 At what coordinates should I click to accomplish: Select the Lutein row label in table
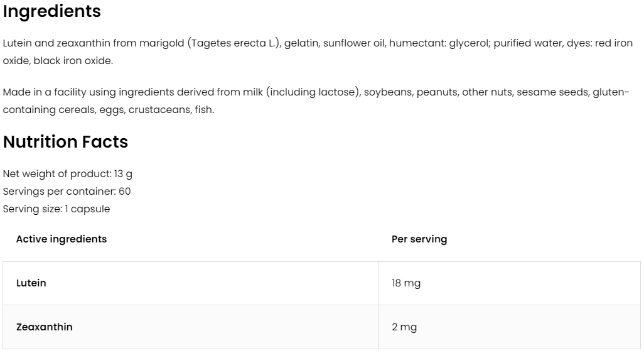(x=31, y=283)
